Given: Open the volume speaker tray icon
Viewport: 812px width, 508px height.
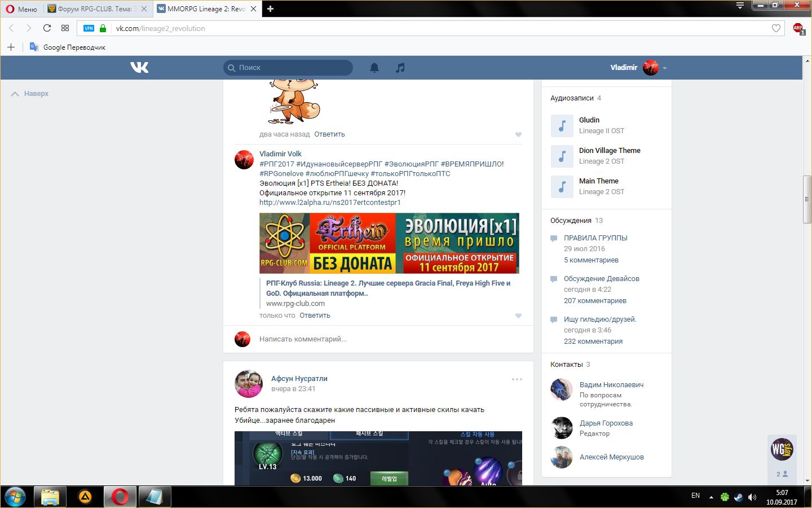Looking at the screenshot, I should coord(752,497).
